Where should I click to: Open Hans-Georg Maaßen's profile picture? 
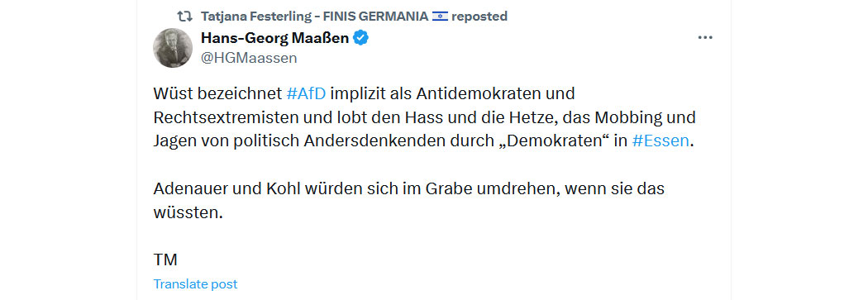(172, 48)
